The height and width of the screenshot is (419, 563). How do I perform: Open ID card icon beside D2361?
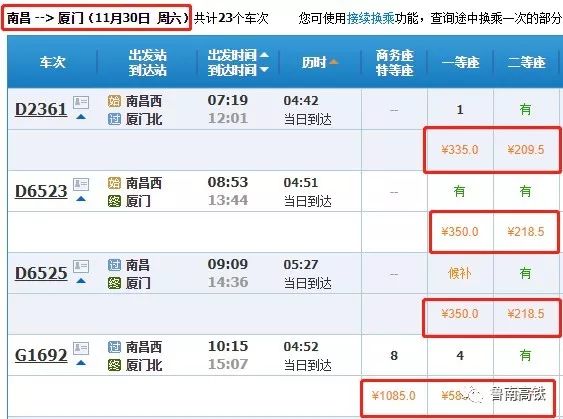pyautogui.click(x=81, y=102)
